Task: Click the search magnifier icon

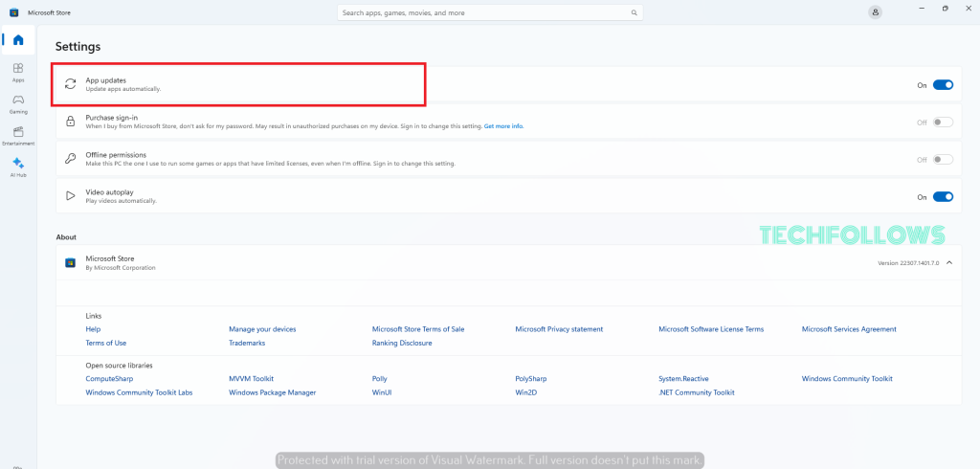Action: 634,12
